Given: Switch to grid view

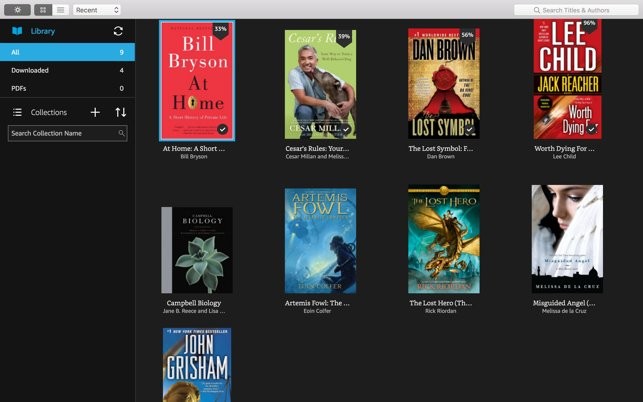Looking at the screenshot, I should pyautogui.click(x=43, y=10).
